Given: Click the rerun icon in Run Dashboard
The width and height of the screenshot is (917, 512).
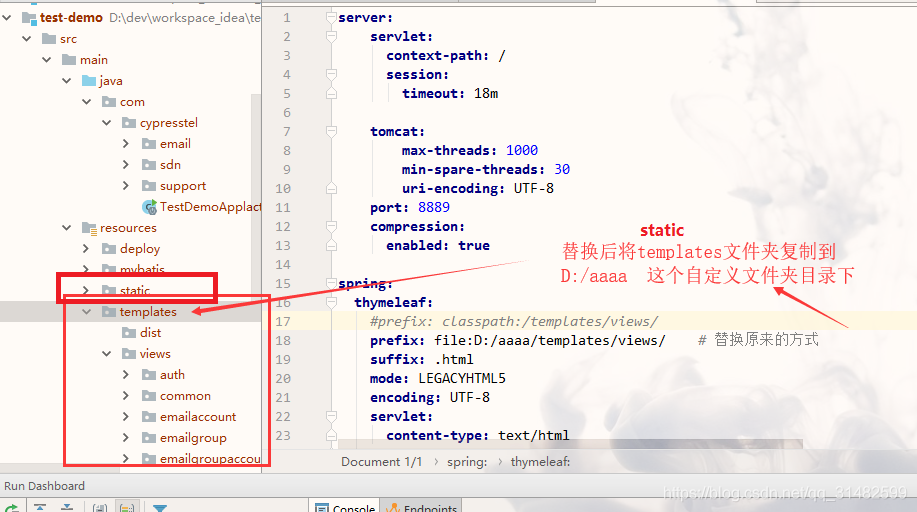Looking at the screenshot, I should (12, 508).
